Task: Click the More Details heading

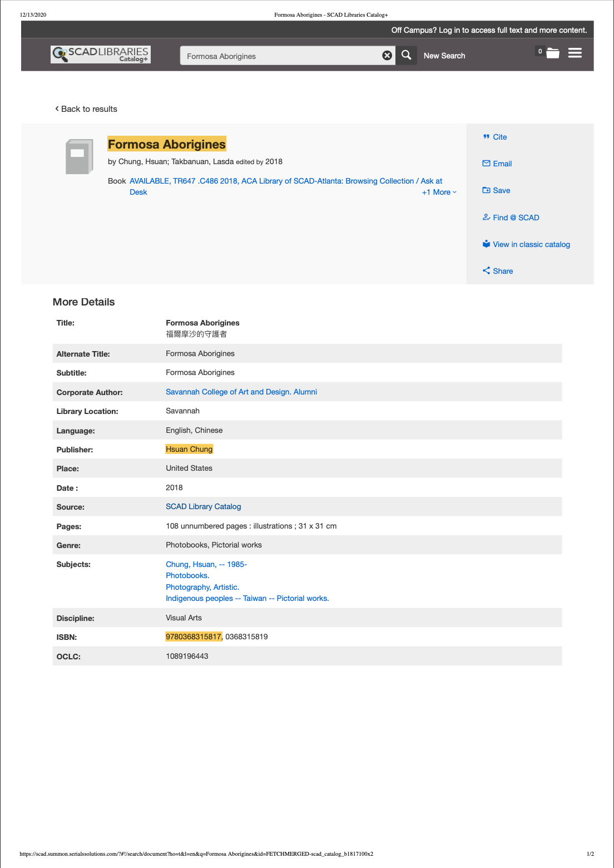Action: pyautogui.click(x=83, y=302)
